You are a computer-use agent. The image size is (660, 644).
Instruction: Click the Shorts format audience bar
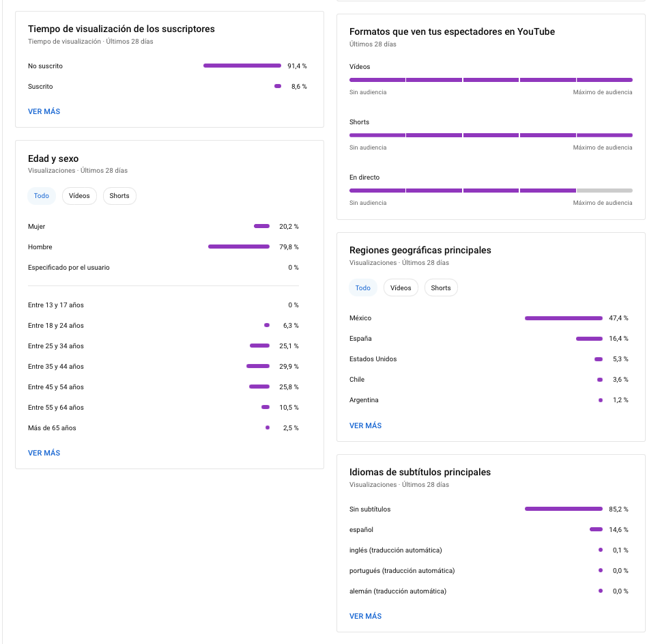(x=491, y=135)
